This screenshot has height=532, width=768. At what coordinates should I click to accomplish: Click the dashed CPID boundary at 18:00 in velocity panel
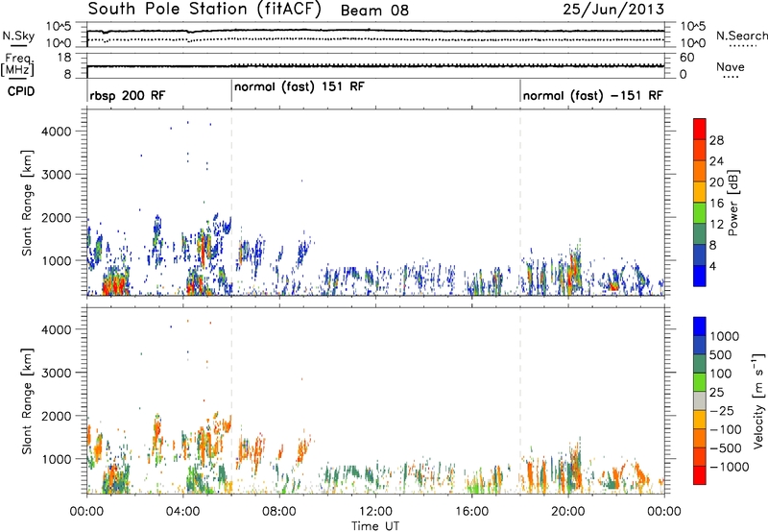pos(520,399)
